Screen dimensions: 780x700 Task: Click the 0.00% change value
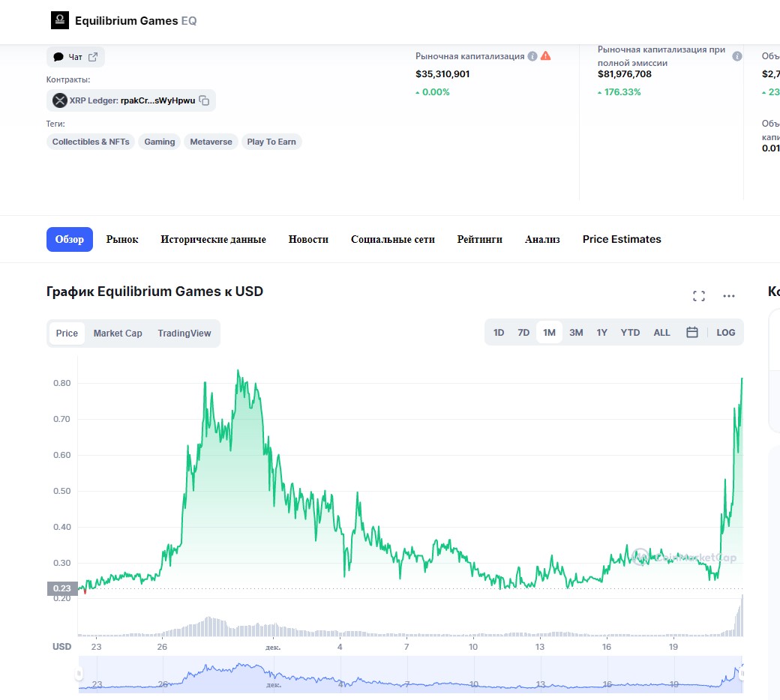coord(433,92)
